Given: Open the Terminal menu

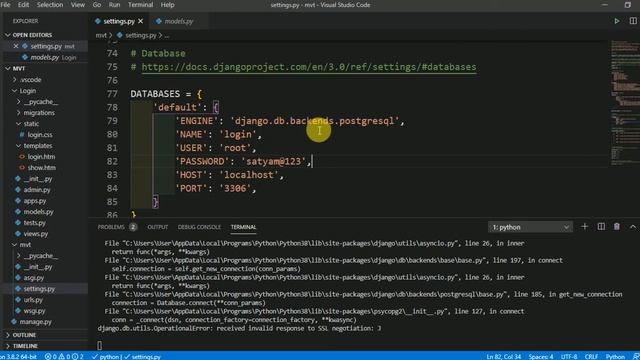Looking at the screenshot, I should click(140, 5).
